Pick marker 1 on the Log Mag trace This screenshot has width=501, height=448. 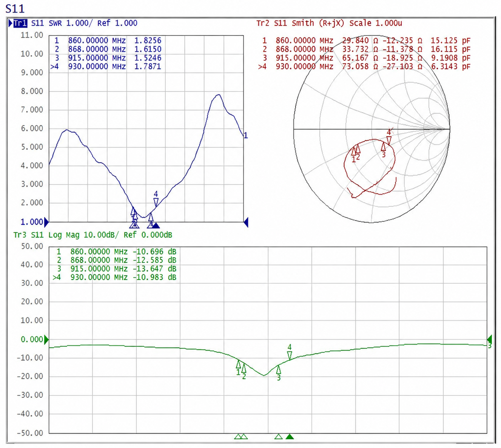238,364
